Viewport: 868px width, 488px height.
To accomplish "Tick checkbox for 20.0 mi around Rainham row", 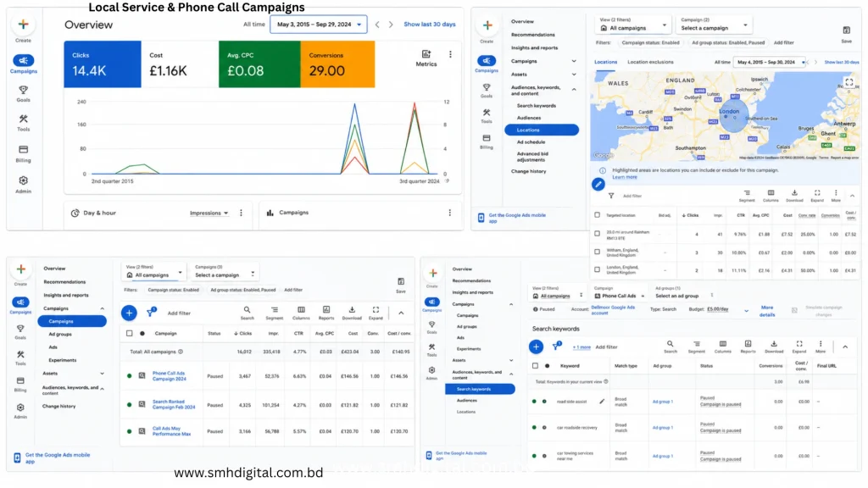I will click(x=597, y=234).
